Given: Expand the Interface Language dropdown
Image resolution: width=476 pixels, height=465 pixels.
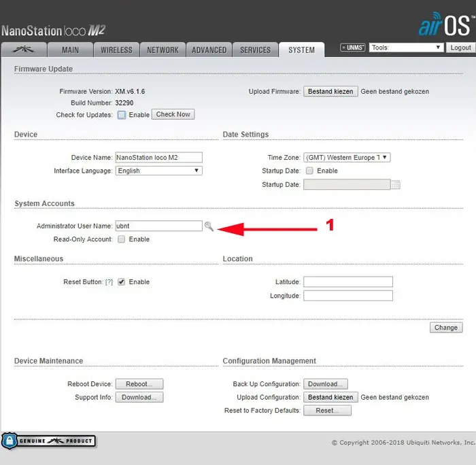Looking at the screenshot, I should tap(159, 171).
